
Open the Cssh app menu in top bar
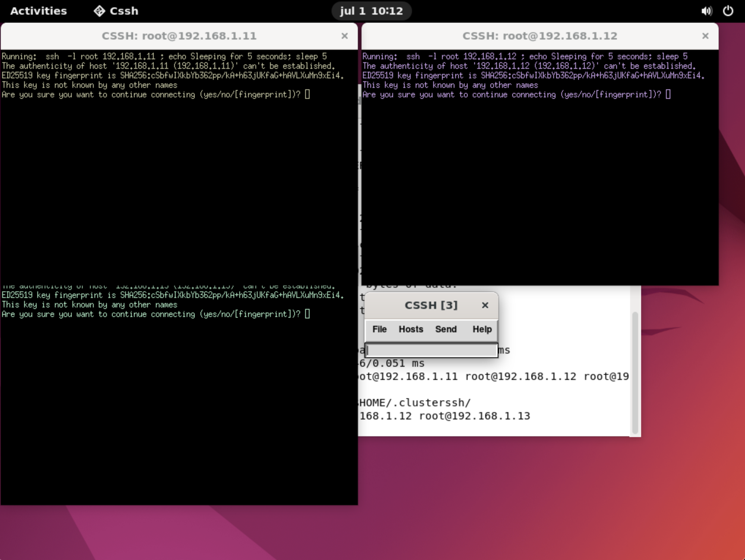click(x=116, y=11)
